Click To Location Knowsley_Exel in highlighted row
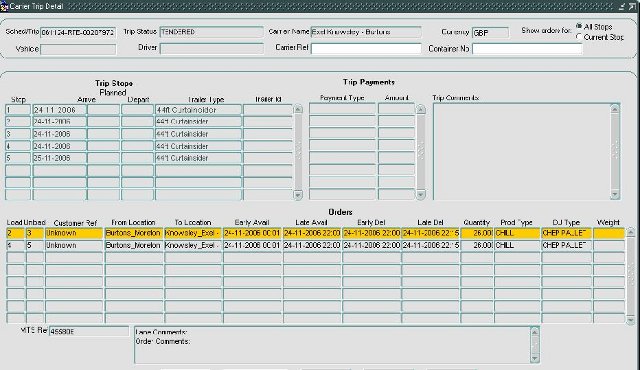This screenshot has width=640, height=370. pos(193,233)
